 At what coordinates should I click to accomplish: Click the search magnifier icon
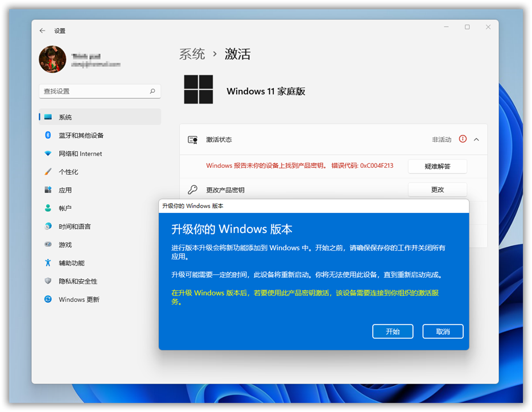(152, 91)
